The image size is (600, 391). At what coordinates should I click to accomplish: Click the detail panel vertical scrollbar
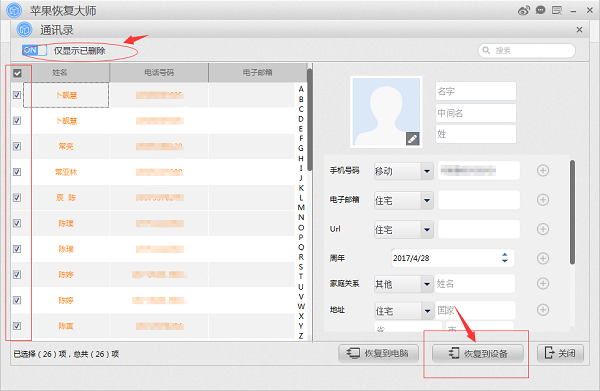[572, 213]
